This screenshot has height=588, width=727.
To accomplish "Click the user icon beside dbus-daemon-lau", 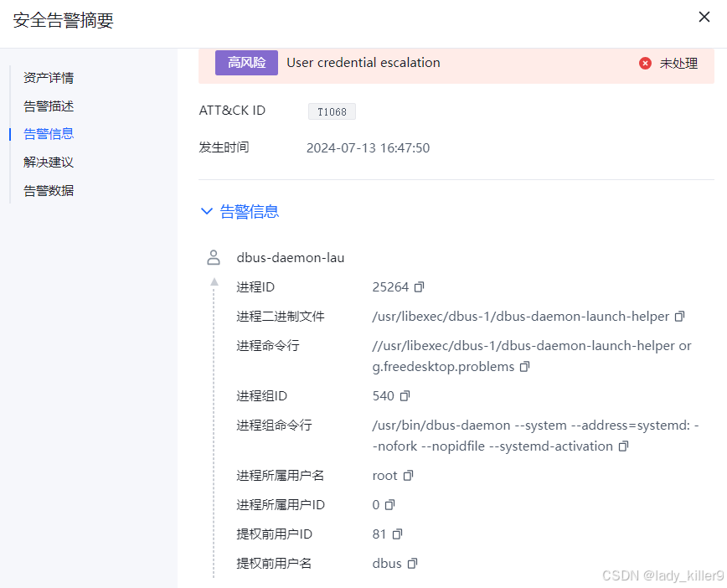I will [214, 257].
